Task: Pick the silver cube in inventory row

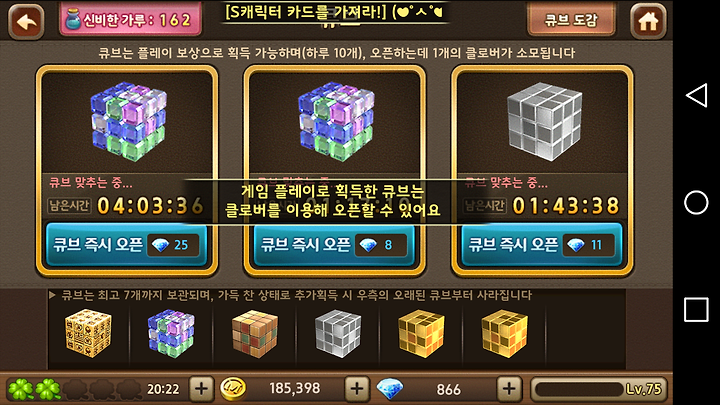Action: (x=338, y=334)
